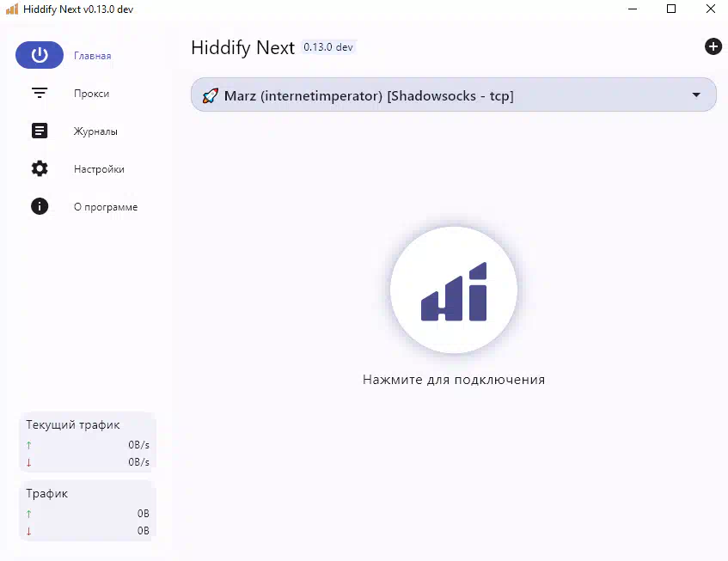Click green upload arrow under Трафик
This screenshot has width=728, height=561.
[28, 514]
